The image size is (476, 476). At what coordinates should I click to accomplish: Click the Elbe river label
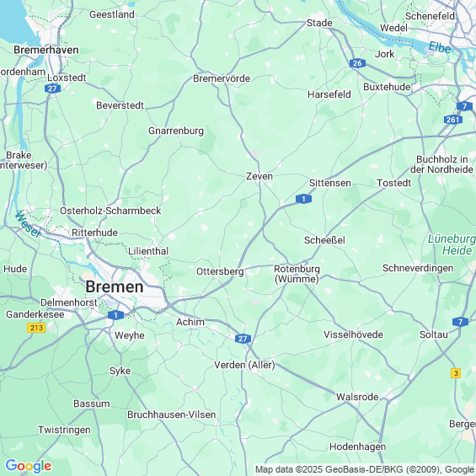pos(440,48)
